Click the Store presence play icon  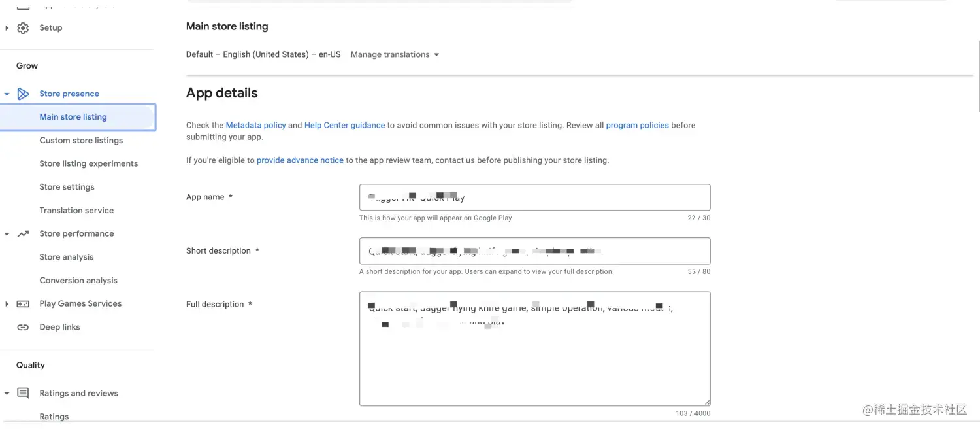(23, 94)
